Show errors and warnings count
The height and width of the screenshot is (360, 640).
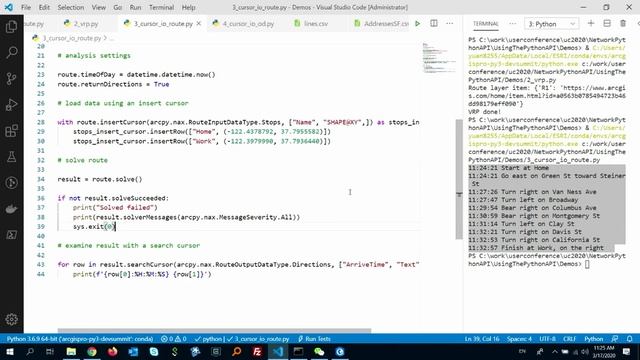(173, 339)
